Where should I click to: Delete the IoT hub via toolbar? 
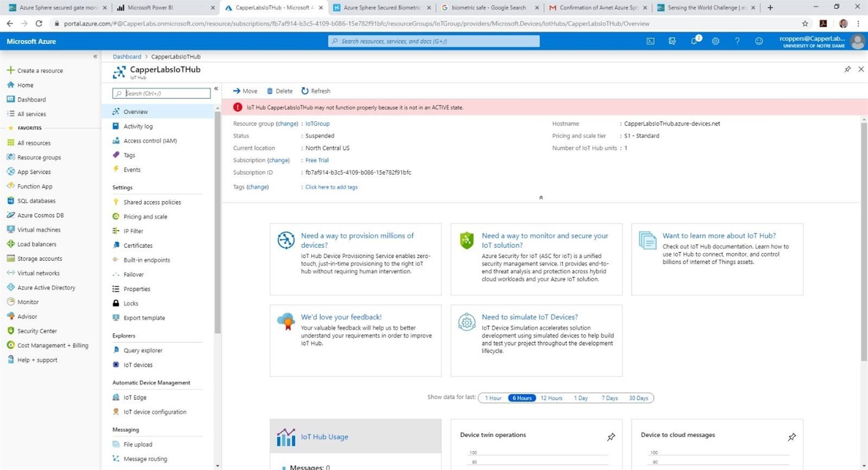pyautogui.click(x=279, y=91)
